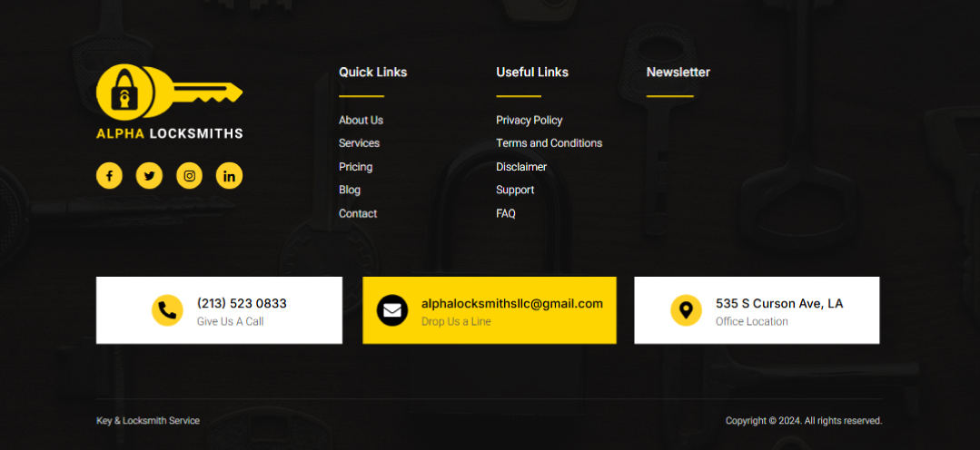Click the map pin location icon
Screen dimensions: 980x450
686,310
